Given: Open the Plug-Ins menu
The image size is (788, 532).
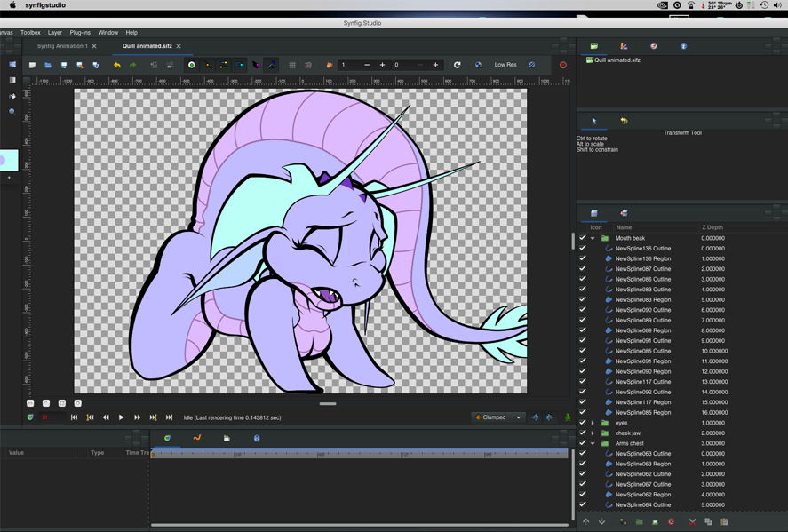Looking at the screenshot, I should (80, 33).
